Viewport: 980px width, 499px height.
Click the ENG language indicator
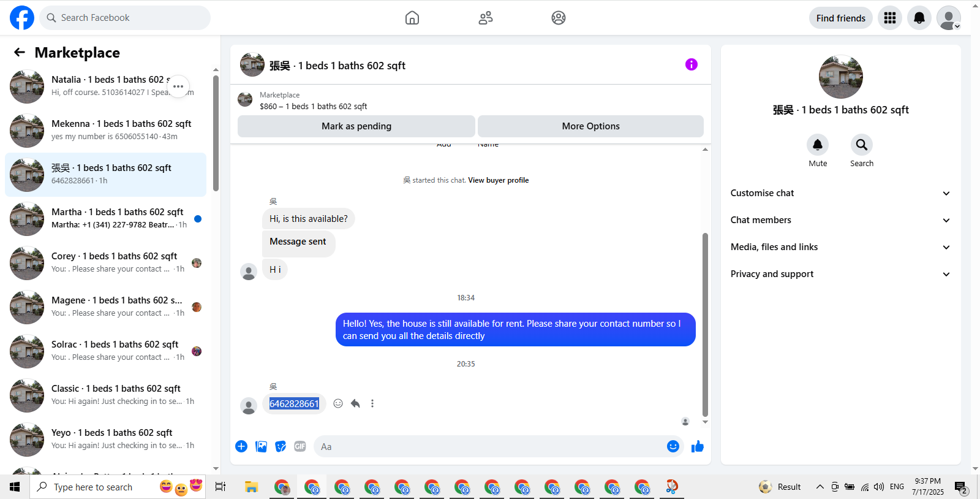coord(897,487)
